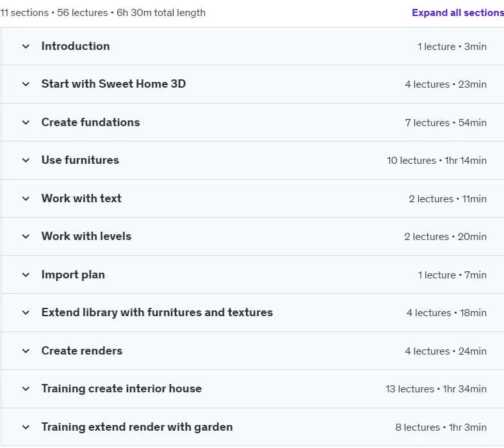The image size is (504, 448).
Task: Click chevron beside Create fundations
Action: click(26, 122)
